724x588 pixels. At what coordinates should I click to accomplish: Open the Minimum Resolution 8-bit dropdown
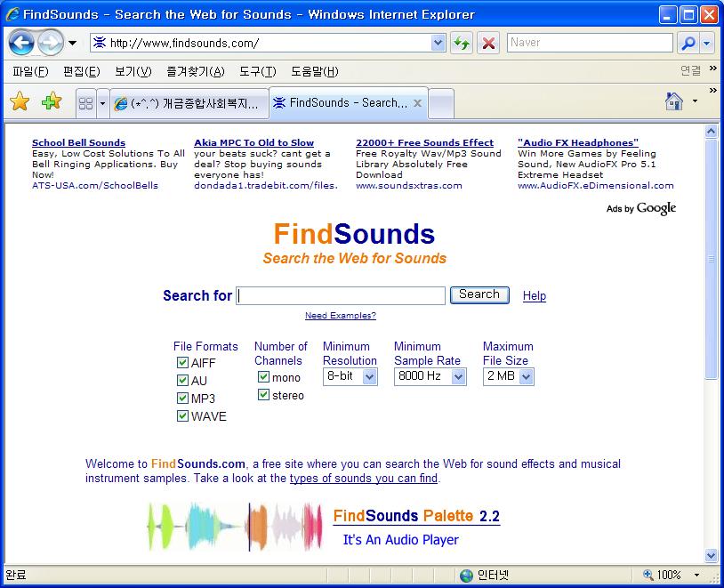(x=350, y=376)
